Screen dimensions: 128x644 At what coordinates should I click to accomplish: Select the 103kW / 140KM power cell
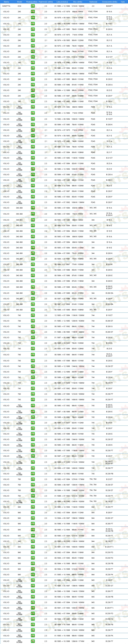78,63
